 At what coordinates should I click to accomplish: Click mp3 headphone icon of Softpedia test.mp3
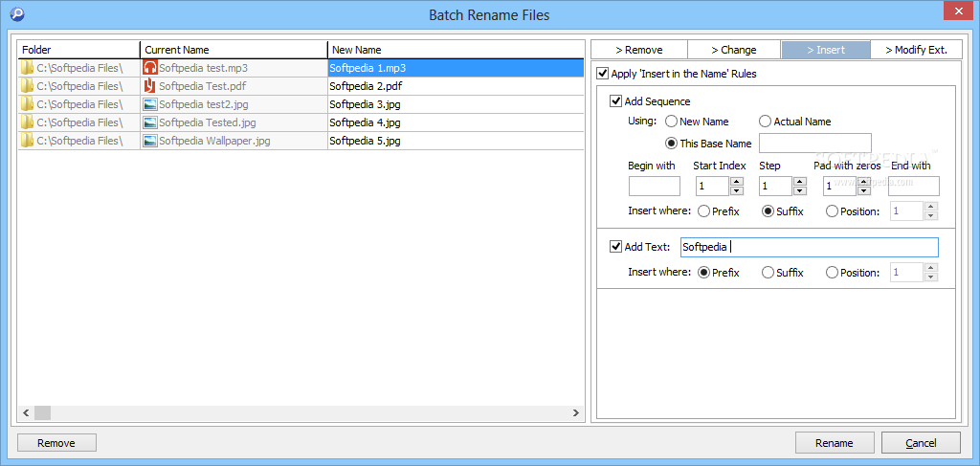(x=150, y=68)
